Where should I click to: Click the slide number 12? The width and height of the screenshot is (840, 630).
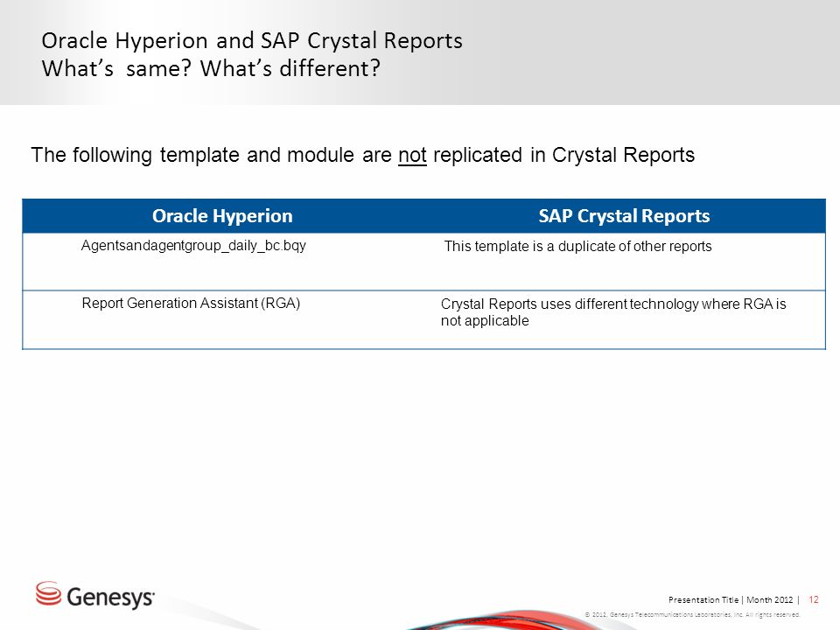click(813, 599)
